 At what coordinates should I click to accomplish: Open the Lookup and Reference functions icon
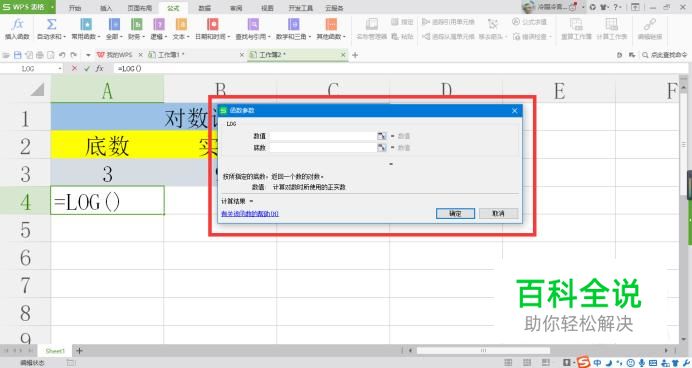(x=253, y=24)
